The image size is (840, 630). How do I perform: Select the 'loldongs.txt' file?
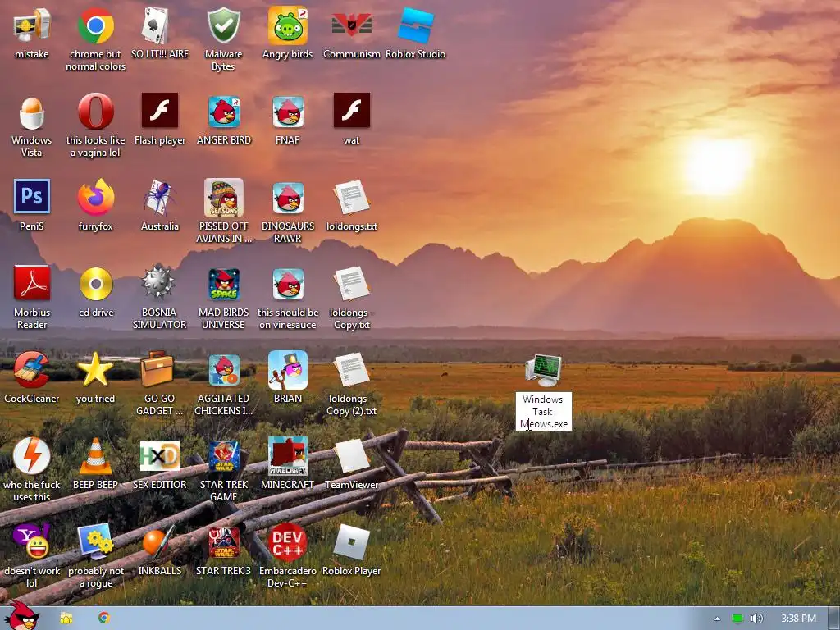[x=351, y=197]
